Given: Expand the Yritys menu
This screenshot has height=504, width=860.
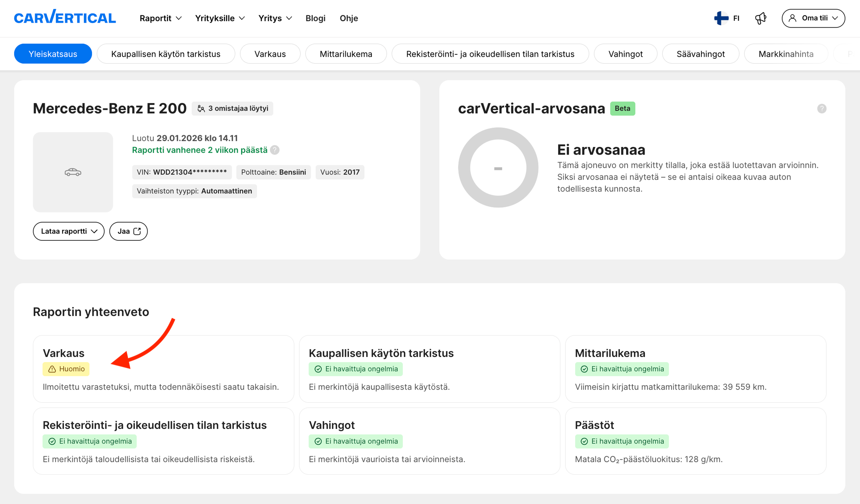Looking at the screenshot, I should pyautogui.click(x=275, y=18).
